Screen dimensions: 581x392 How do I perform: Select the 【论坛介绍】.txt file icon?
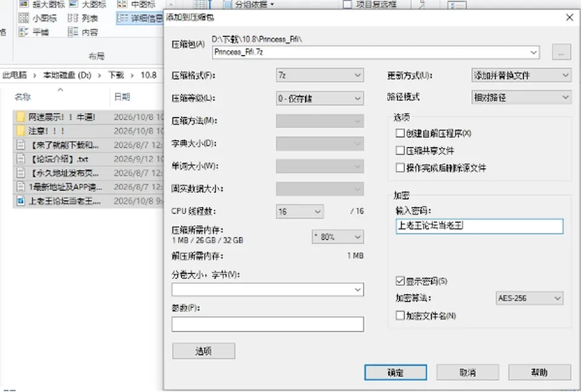click(21, 159)
